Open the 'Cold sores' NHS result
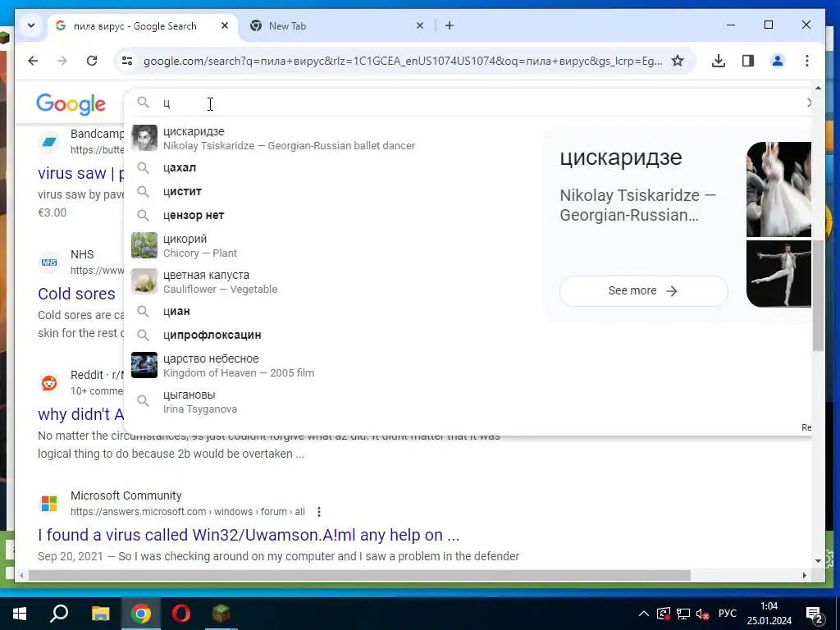Image resolution: width=840 pixels, height=630 pixels. click(76, 294)
